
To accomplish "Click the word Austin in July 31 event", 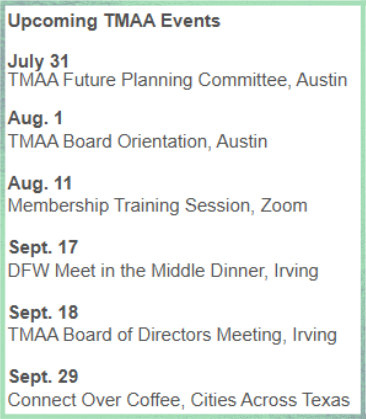I will (x=322, y=80).
